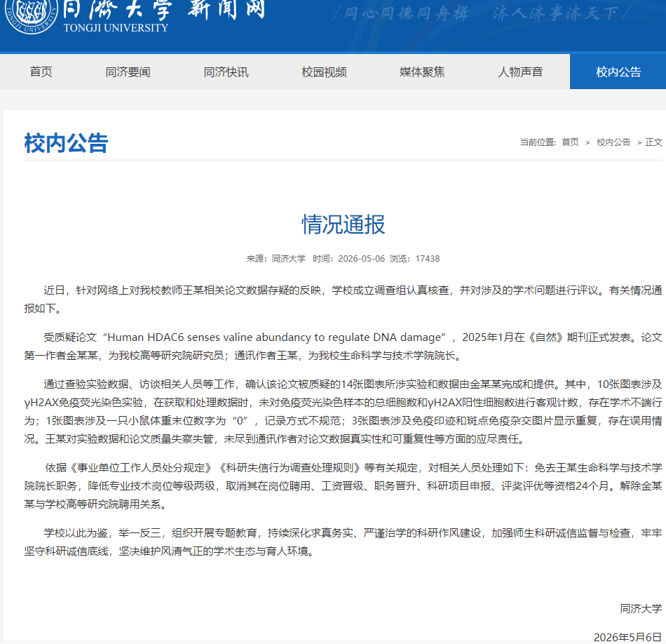Open the 人物声音 navigation tab
Screen dimensions: 666x644
(520, 72)
